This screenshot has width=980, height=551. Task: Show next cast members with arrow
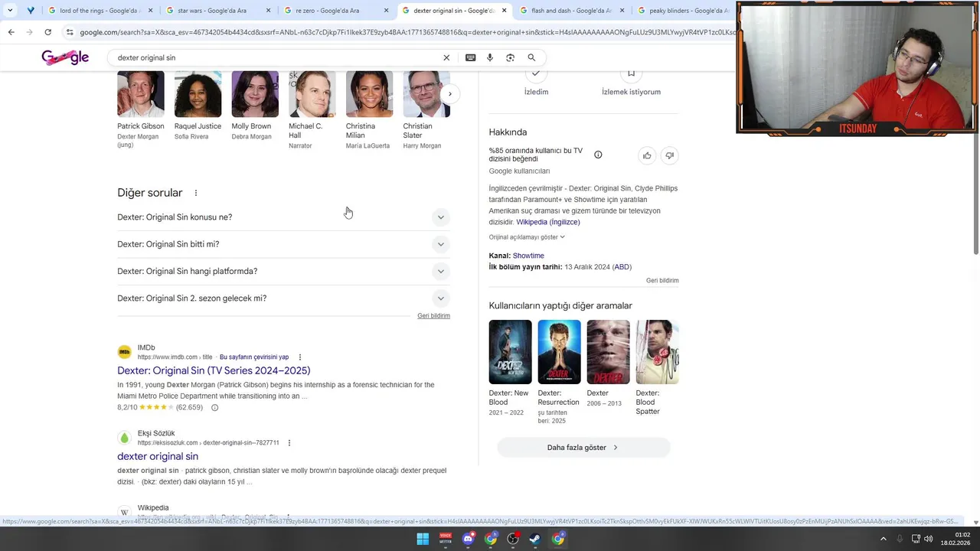point(450,94)
